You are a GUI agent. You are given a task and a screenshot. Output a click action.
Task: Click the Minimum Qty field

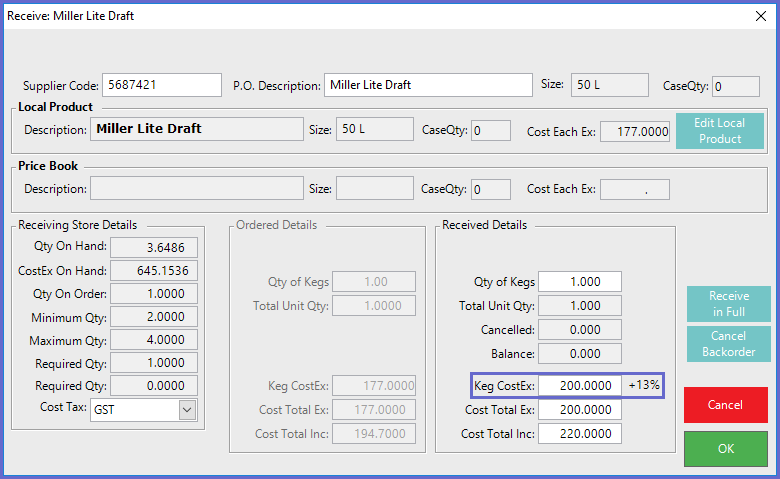tap(154, 317)
